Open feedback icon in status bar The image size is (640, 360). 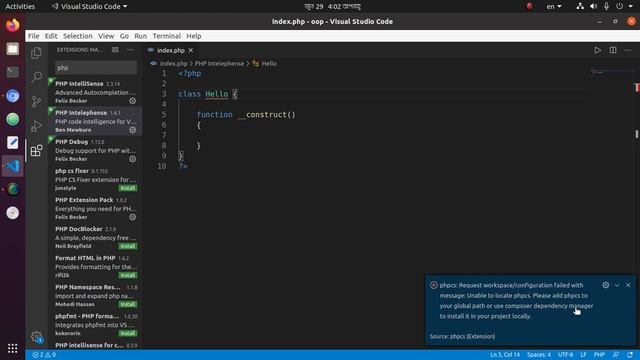coord(616,355)
